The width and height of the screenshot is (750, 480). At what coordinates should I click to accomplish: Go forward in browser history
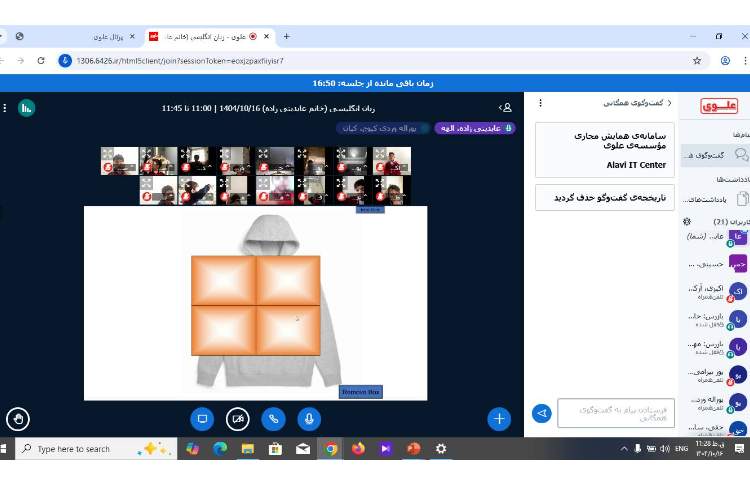[x=21, y=61]
